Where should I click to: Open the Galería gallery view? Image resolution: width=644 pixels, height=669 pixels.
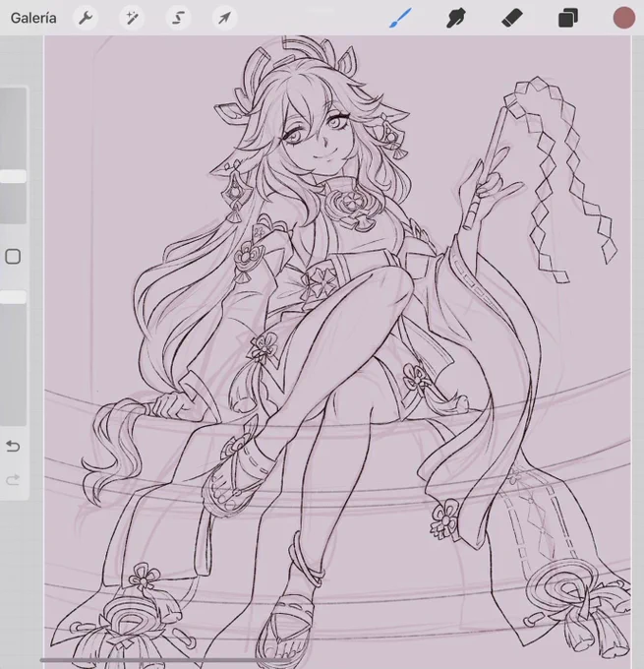(33, 18)
